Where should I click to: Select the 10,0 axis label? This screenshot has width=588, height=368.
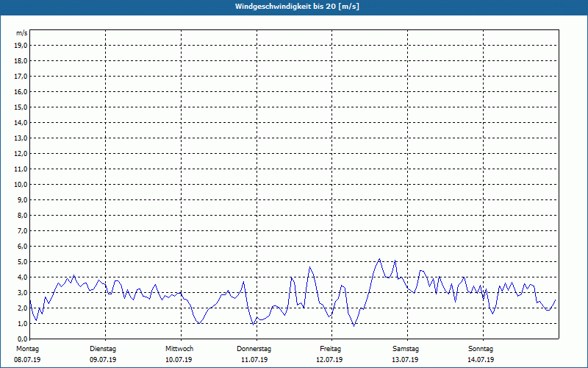point(21,185)
